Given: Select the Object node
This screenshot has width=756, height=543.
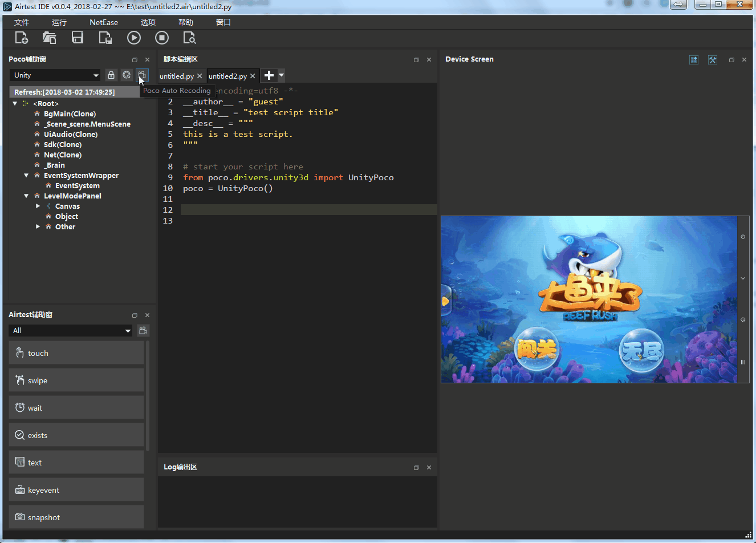Looking at the screenshot, I should 67,216.
